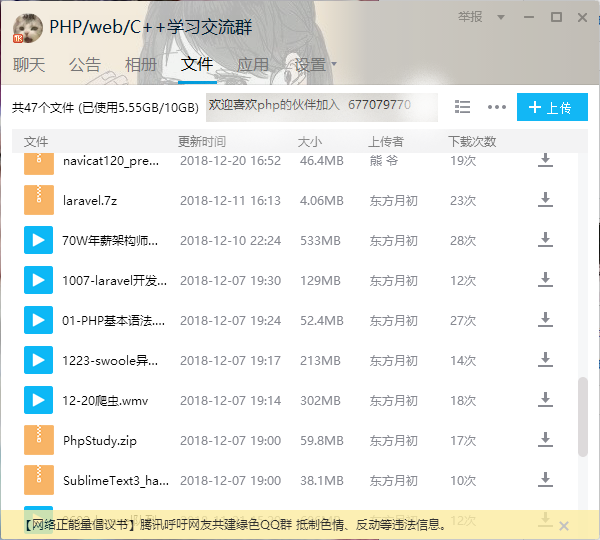This screenshot has width=600, height=540.
Task: Upload a file with 上传 button
Action: click(x=552, y=107)
